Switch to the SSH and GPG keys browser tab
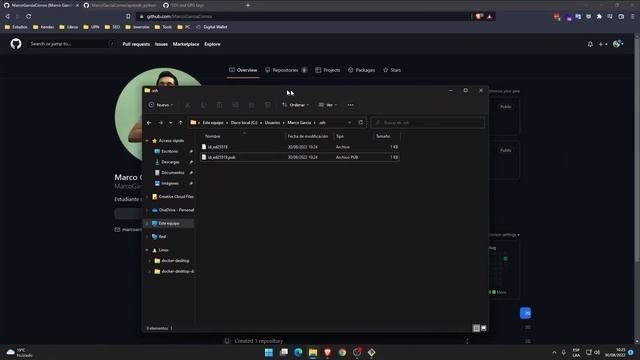Image resolution: width=640 pixels, height=360 pixels. click(x=188, y=5)
